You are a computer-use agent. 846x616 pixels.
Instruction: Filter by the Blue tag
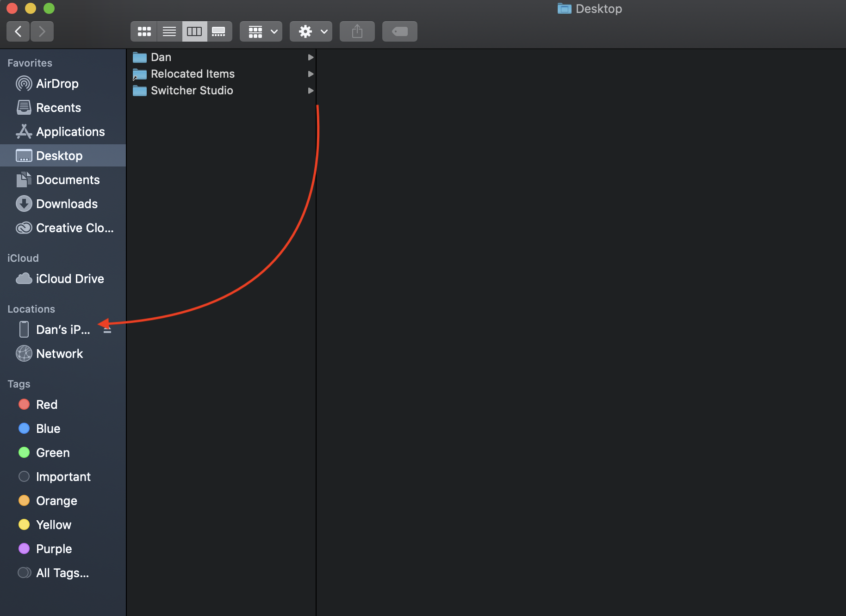point(63,429)
